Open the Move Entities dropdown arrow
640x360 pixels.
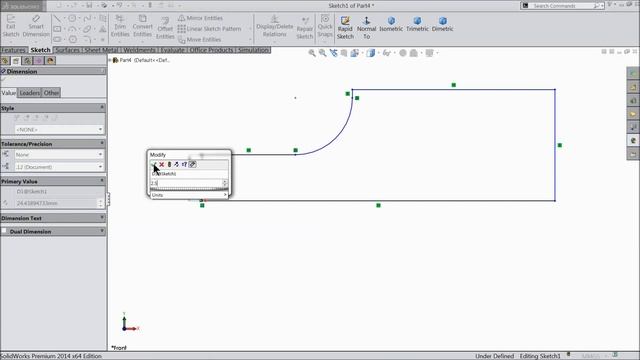click(250, 40)
